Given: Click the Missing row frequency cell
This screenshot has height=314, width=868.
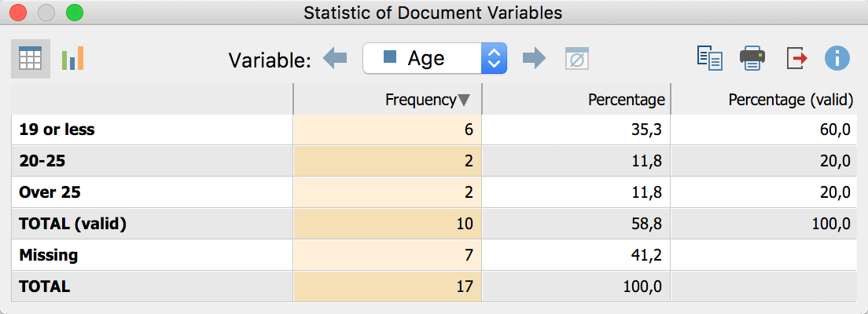Looking at the screenshot, I should click(387, 255).
